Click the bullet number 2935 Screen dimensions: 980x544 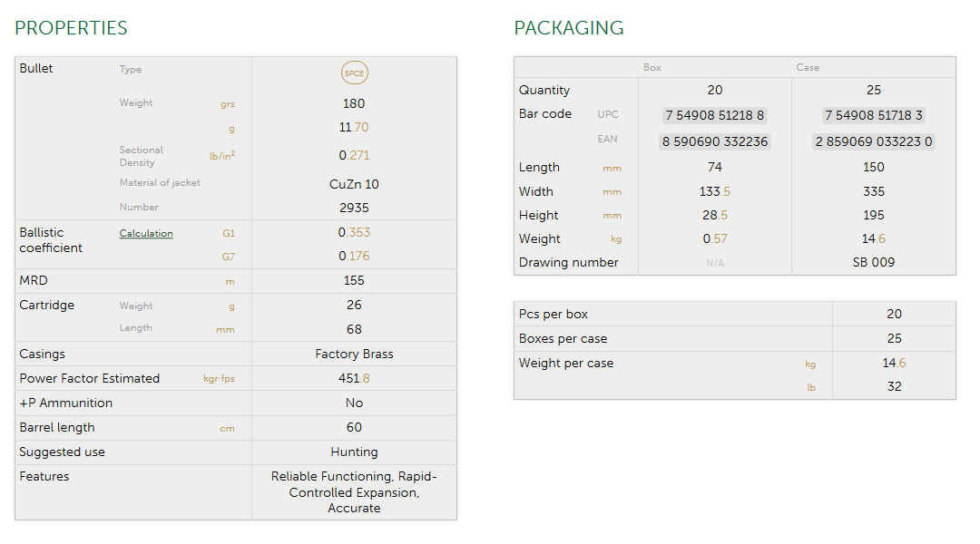pyautogui.click(x=354, y=208)
